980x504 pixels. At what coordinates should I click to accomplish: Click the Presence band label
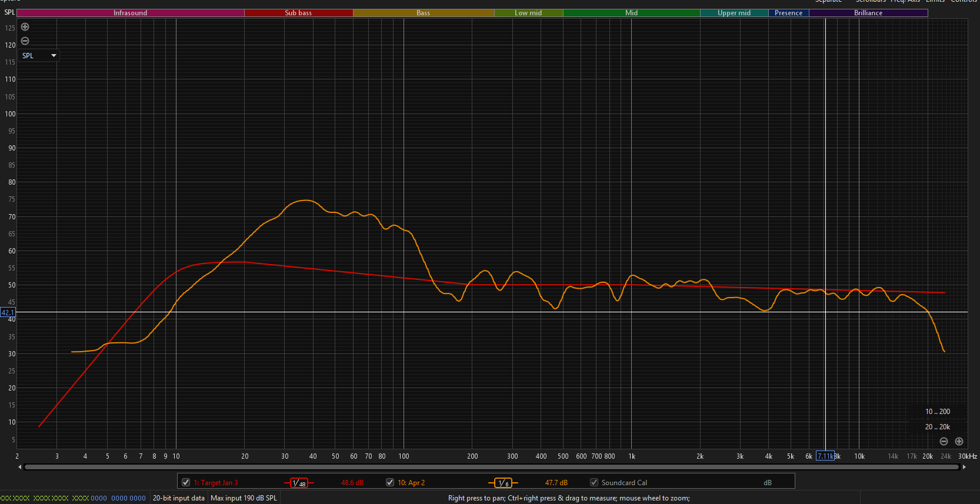click(788, 13)
